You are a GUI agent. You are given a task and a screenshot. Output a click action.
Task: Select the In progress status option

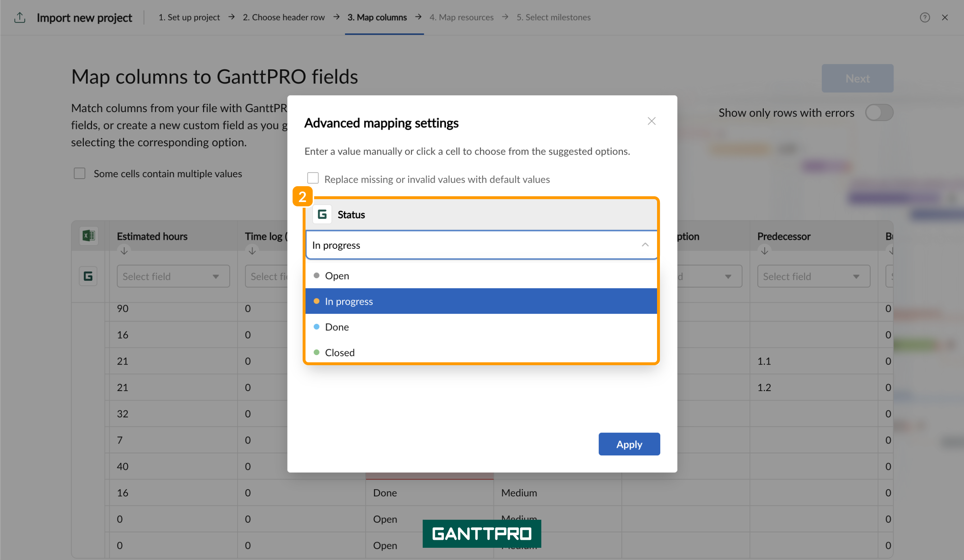pos(481,301)
